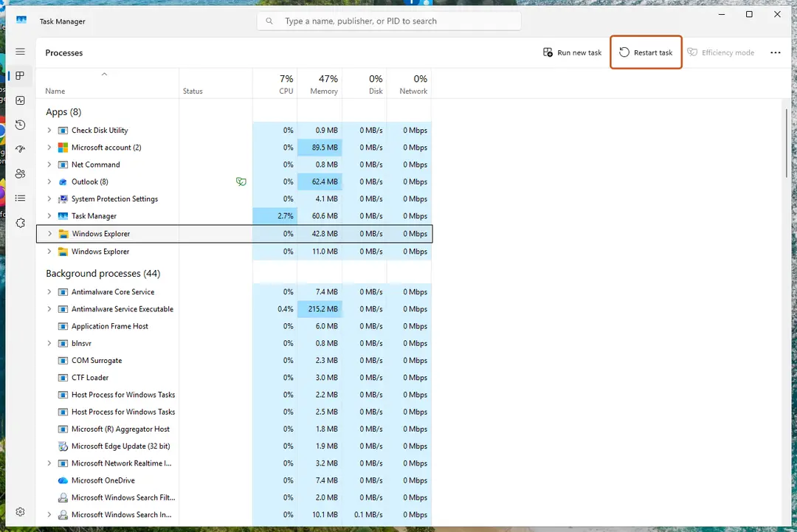
Task: Click the Background processes (44) heading
Action: tap(103, 273)
